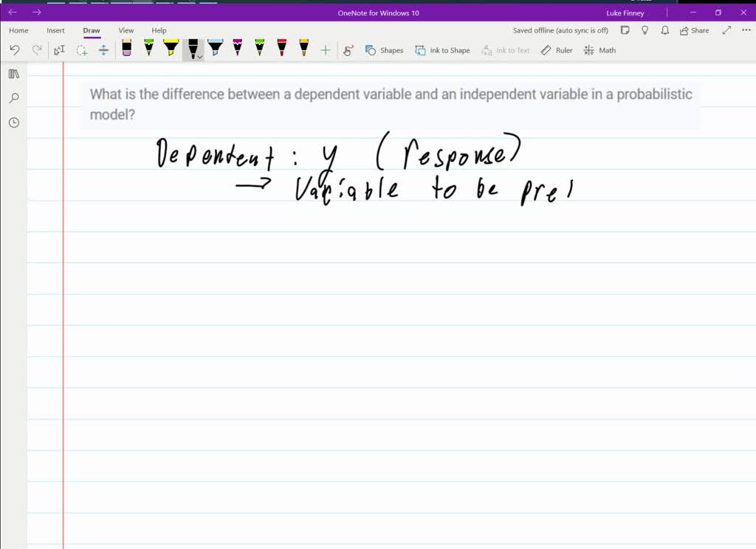Viewport: 756px width, 549px height.
Task: Toggle the Ruler on the page
Action: click(x=557, y=50)
